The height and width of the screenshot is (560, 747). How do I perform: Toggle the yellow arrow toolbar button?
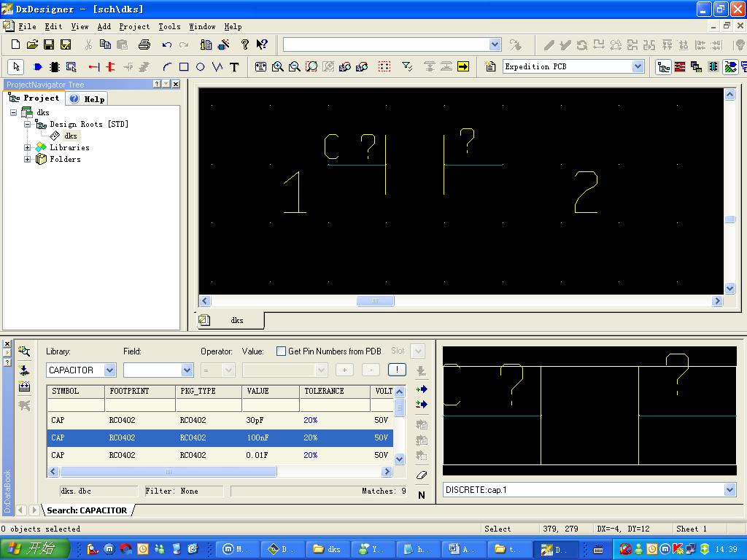463,67
